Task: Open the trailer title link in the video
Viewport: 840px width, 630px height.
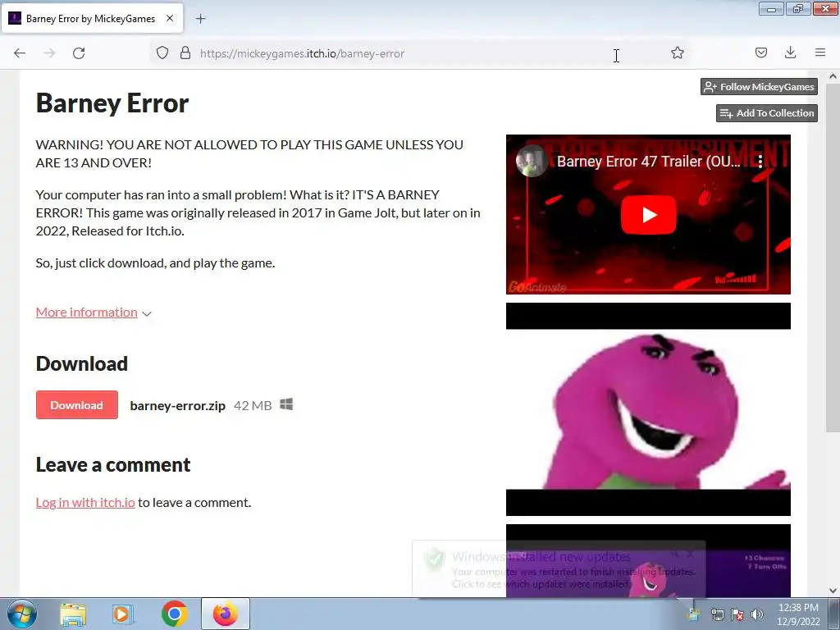Action: point(649,162)
